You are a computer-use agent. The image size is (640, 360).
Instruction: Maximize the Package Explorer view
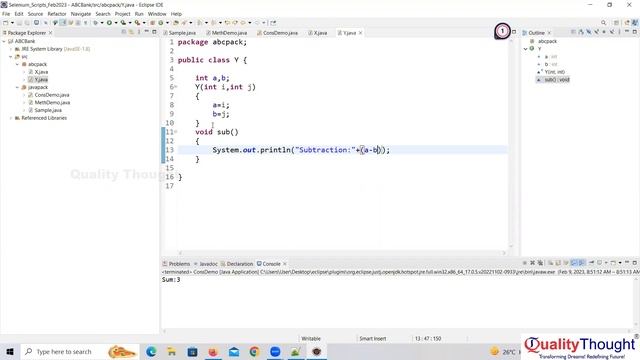(x=154, y=32)
